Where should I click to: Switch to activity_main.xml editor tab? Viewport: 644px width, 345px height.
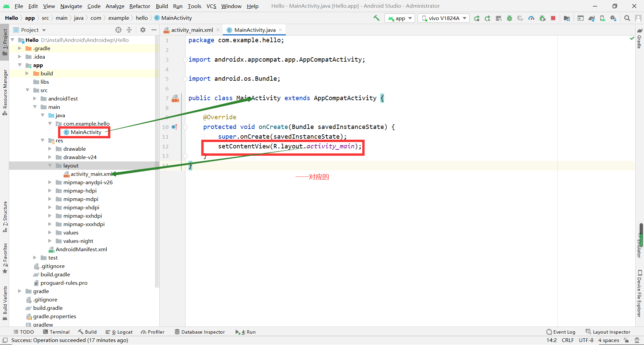pos(192,30)
